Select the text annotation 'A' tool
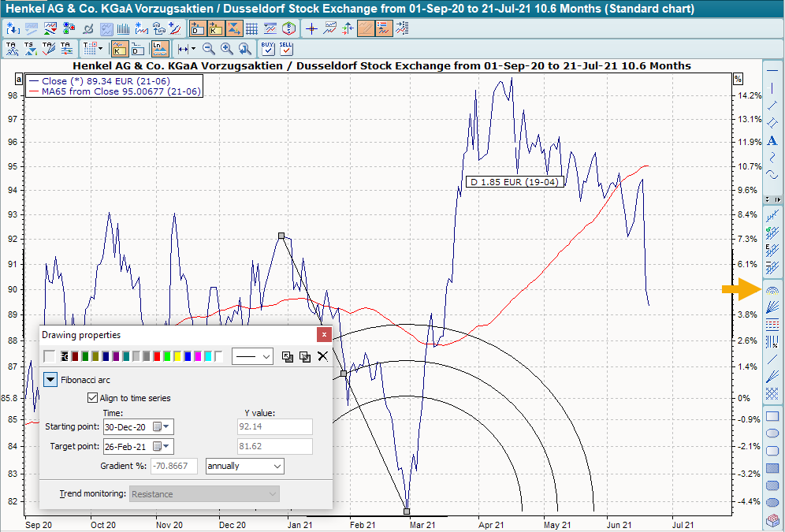This screenshot has width=785, height=532. (772, 141)
